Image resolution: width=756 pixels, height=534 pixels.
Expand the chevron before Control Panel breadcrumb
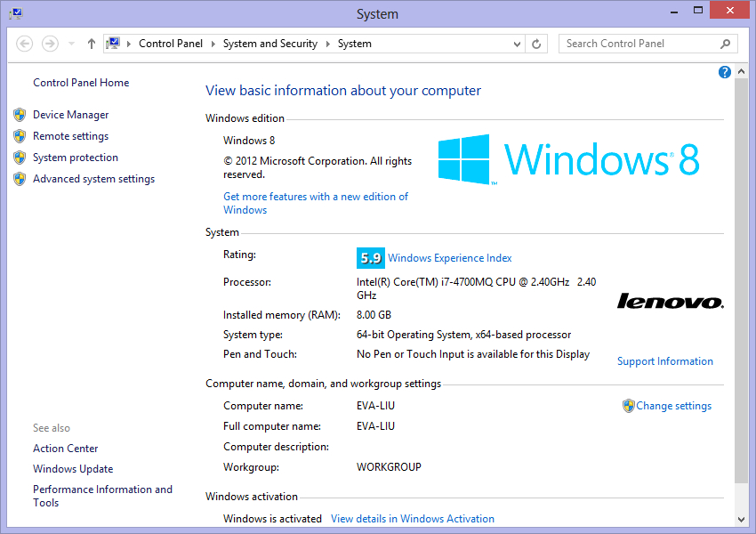[129, 44]
